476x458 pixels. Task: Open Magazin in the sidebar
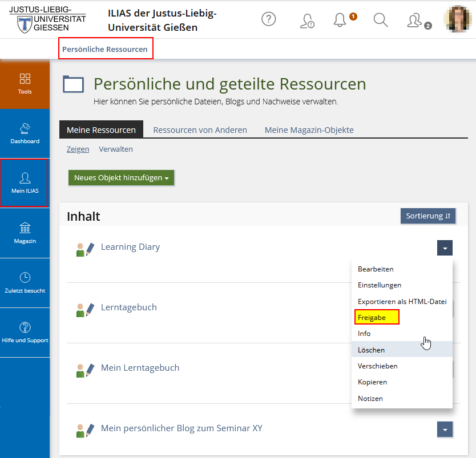25,233
